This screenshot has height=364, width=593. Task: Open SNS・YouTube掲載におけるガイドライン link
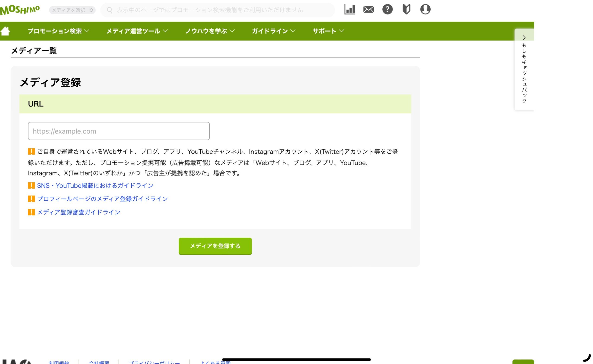95,186
